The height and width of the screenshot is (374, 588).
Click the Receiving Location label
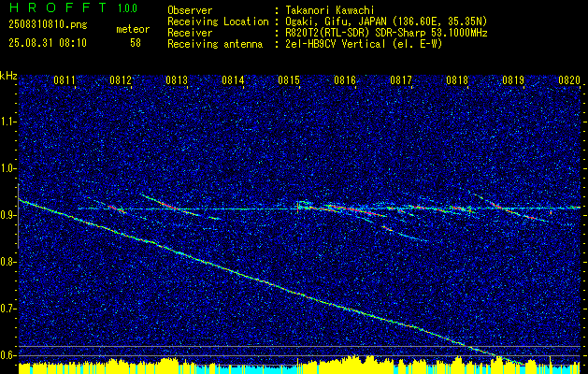(x=218, y=22)
